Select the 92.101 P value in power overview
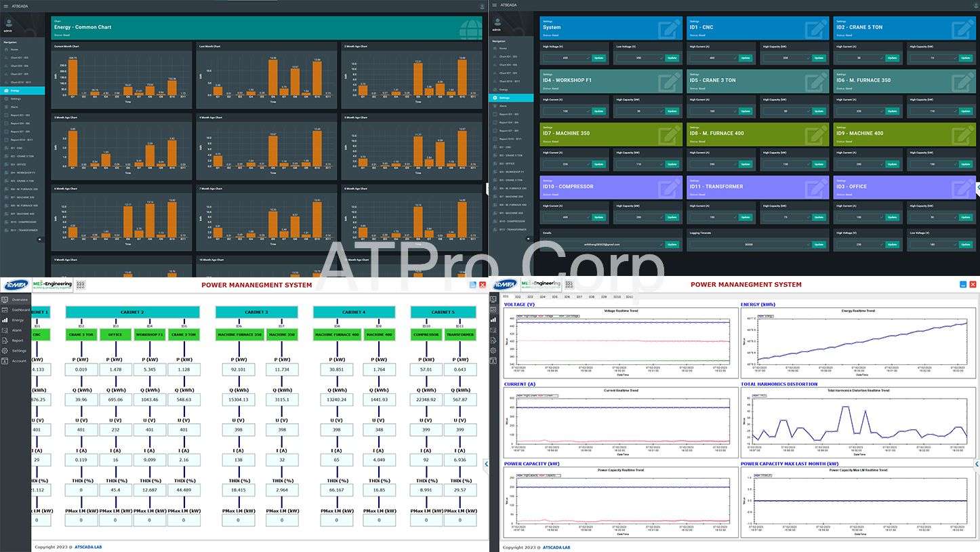This screenshot has width=980, height=552. 238,370
